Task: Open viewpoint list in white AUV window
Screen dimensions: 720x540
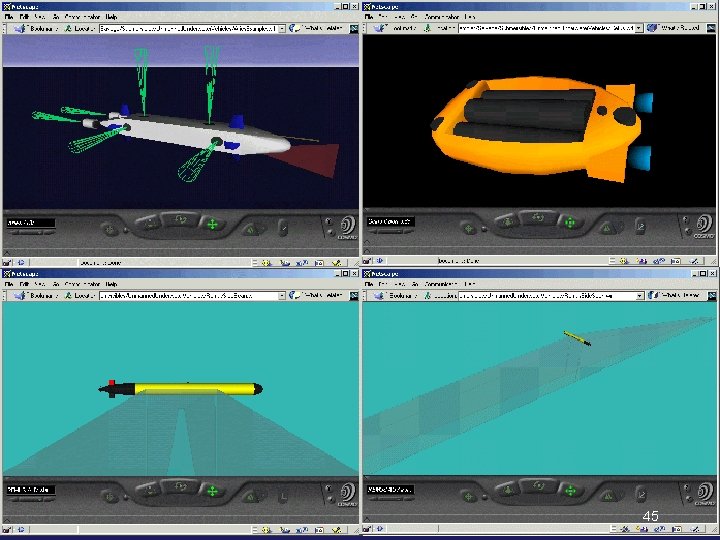Action: (31, 223)
